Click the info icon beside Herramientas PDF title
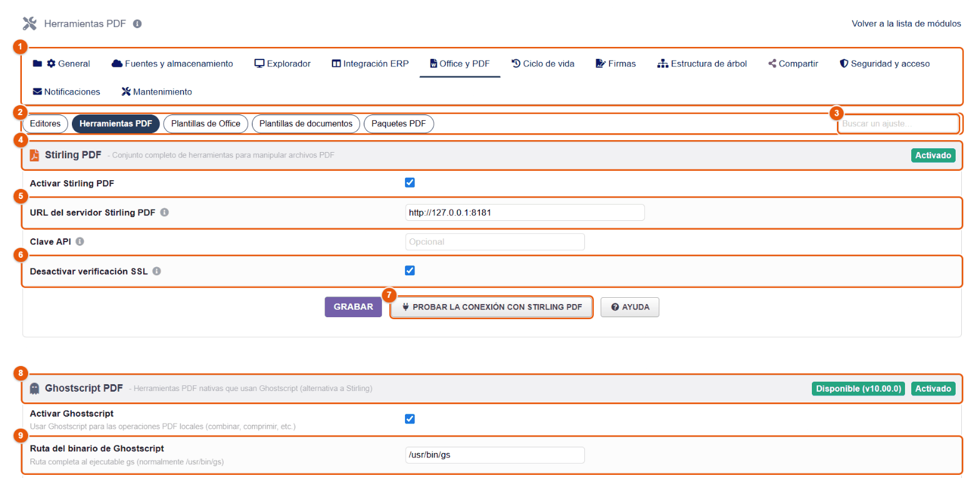This screenshot has height=478, width=980. [137, 24]
